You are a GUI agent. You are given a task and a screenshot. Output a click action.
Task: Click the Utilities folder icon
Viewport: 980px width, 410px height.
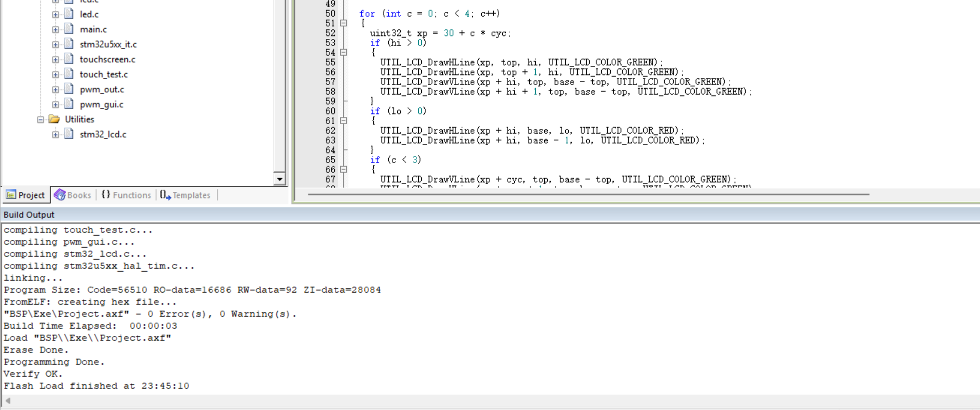coord(54,119)
